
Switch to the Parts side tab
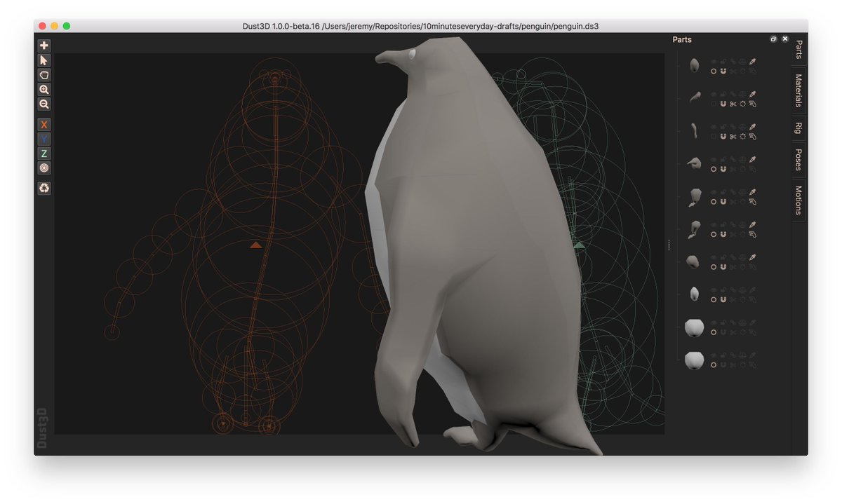coord(799,50)
